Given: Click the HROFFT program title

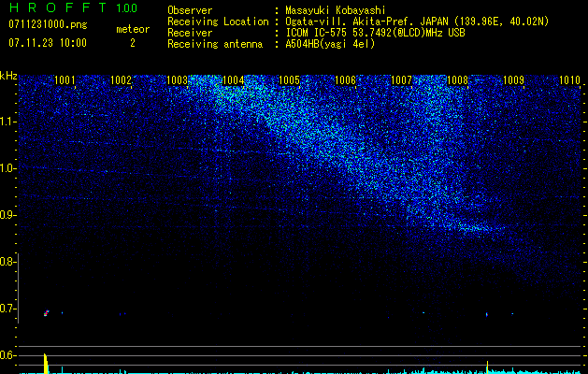Looking at the screenshot, I should (x=58, y=7).
